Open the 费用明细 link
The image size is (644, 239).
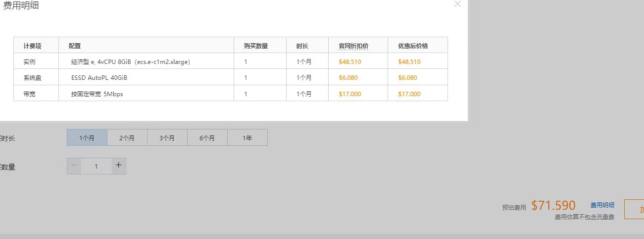[x=602, y=205]
